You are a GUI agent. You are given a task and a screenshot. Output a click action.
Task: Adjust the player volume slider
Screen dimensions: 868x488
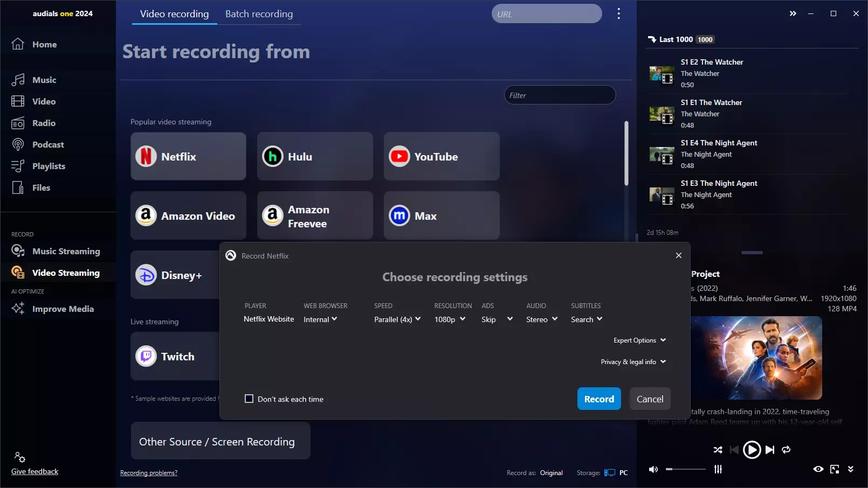[685, 469]
